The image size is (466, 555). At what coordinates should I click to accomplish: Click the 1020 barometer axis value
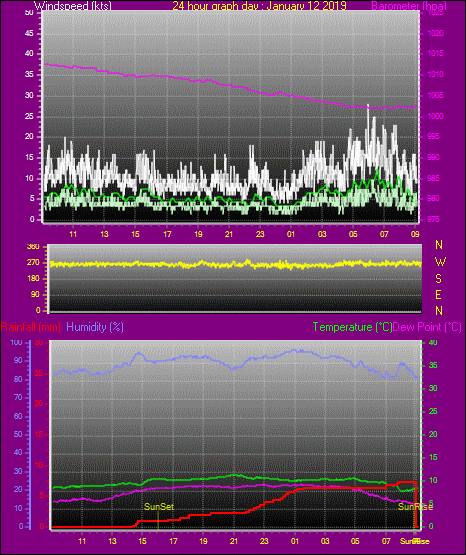click(x=436, y=33)
